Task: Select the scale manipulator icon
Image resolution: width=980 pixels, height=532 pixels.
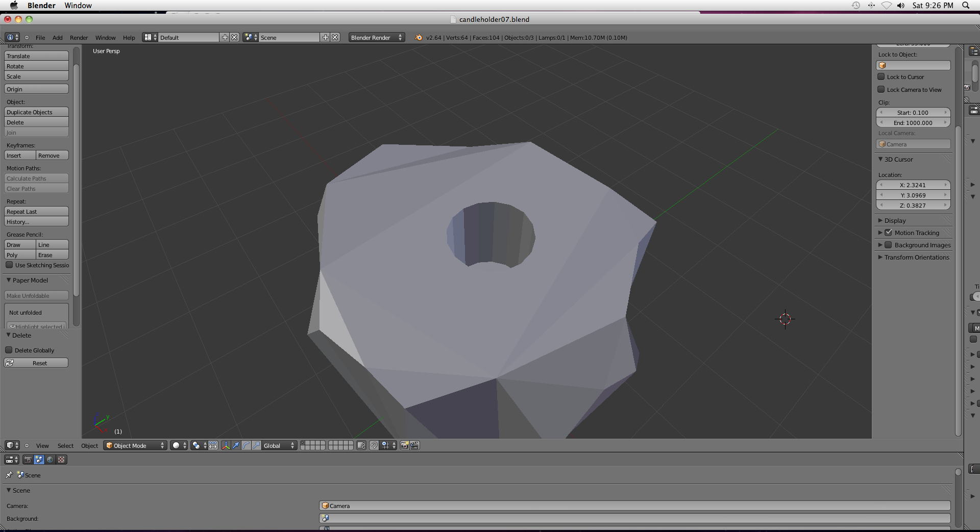Action: (256, 445)
